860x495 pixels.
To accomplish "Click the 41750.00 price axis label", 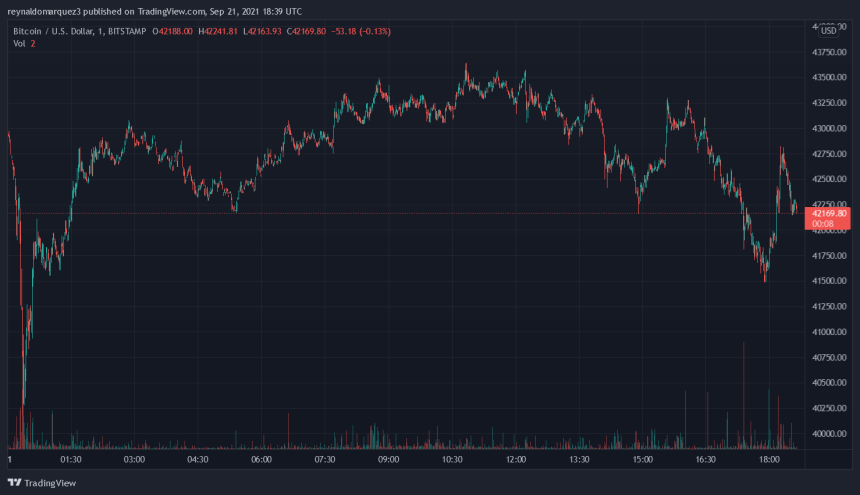I will coord(829,255).
